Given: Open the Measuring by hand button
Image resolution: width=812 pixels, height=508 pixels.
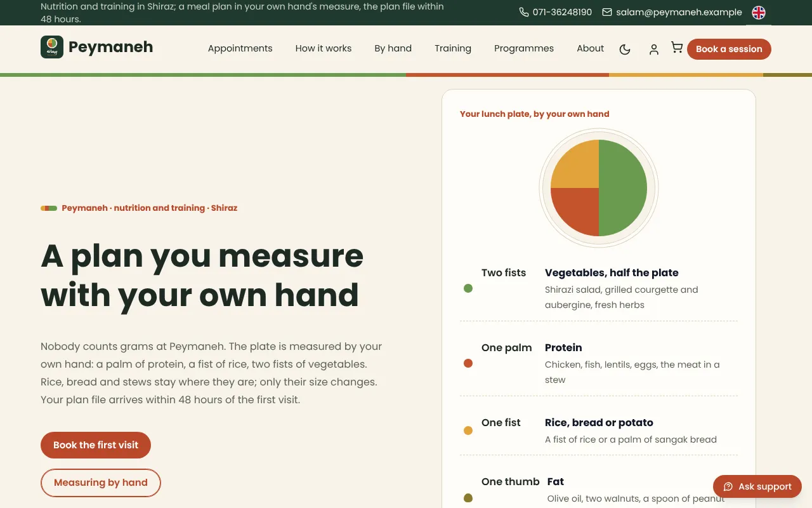Looking at the screenshot, I should [x=101, y=483].
